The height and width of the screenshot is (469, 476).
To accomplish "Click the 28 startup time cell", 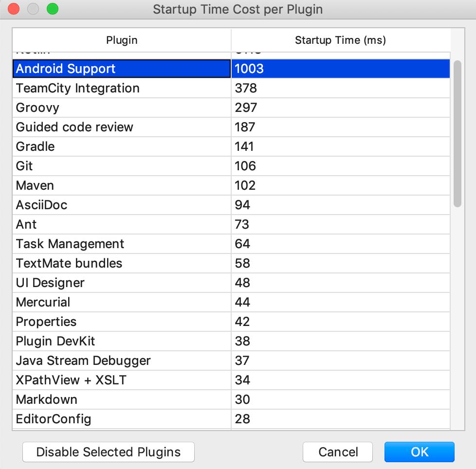I will [x=341, y=419].
